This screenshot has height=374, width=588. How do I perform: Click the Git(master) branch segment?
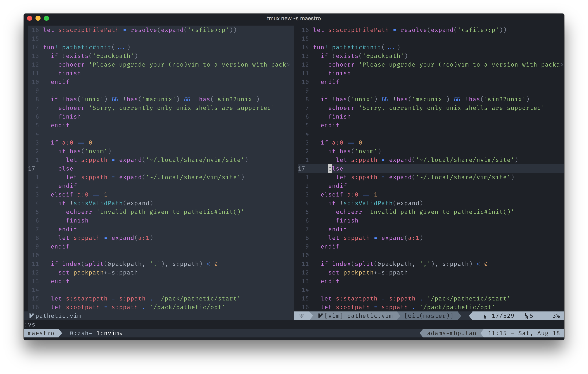[429, 316]
